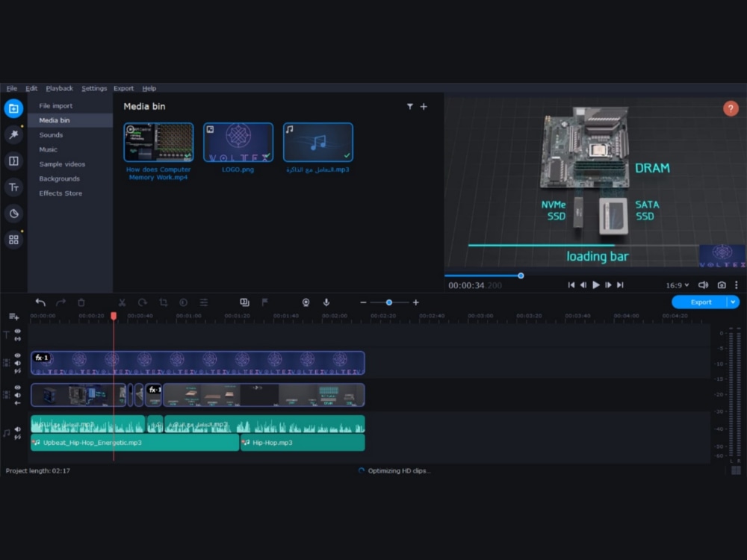The width and height of the screenshot is (747, 560).
Task: Click the Play button in the player
Action: coord(595,285)
